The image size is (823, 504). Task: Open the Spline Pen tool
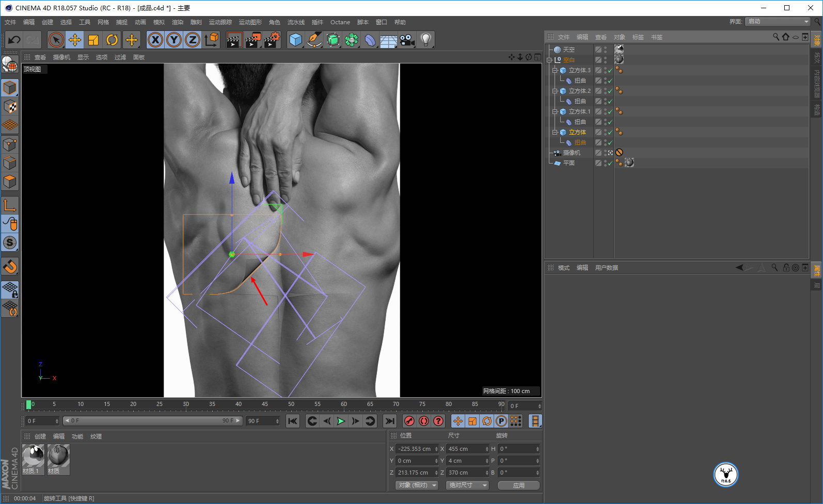point(314,40)
